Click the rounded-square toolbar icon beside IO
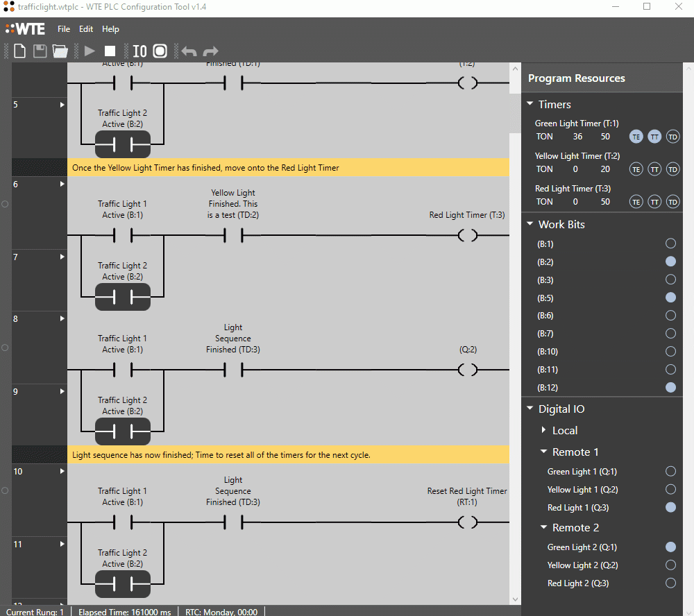This screenshot has height=616, width=694. coord(160,51)
